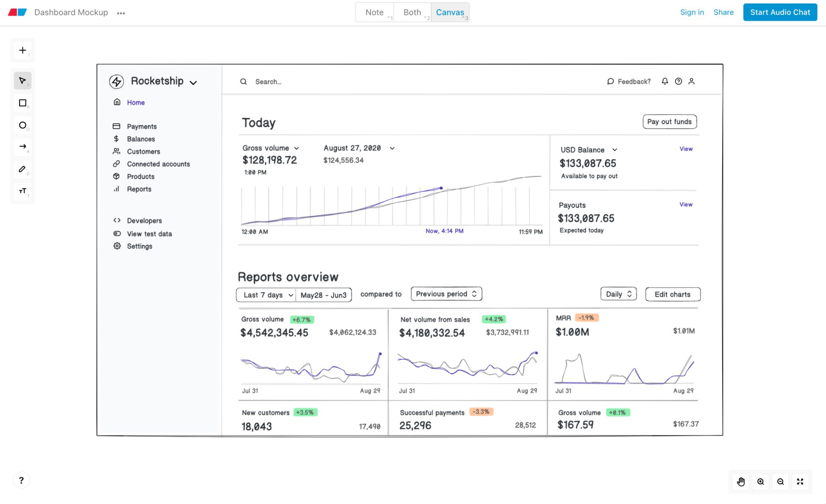This screenshot has width=826, height=504.
Task: Switch to the Note view tab
Action: (375, 12)
